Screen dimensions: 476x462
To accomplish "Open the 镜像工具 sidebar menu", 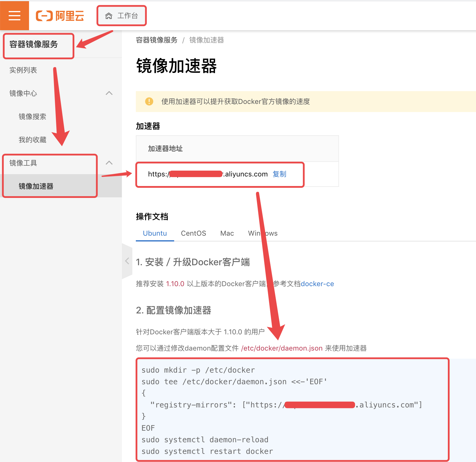I will tap(23, 163).
